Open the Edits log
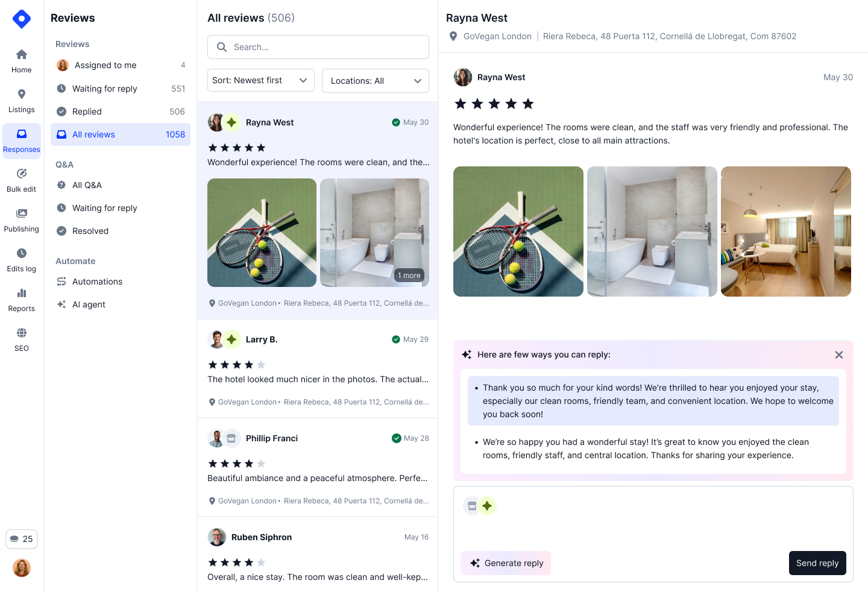 click(x=22, y=260)
